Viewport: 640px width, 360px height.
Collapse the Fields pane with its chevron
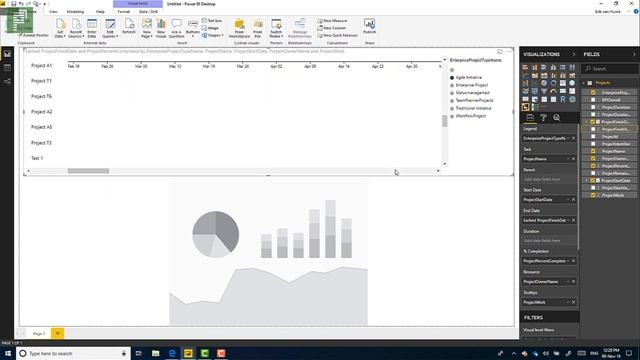click(634, 54)
